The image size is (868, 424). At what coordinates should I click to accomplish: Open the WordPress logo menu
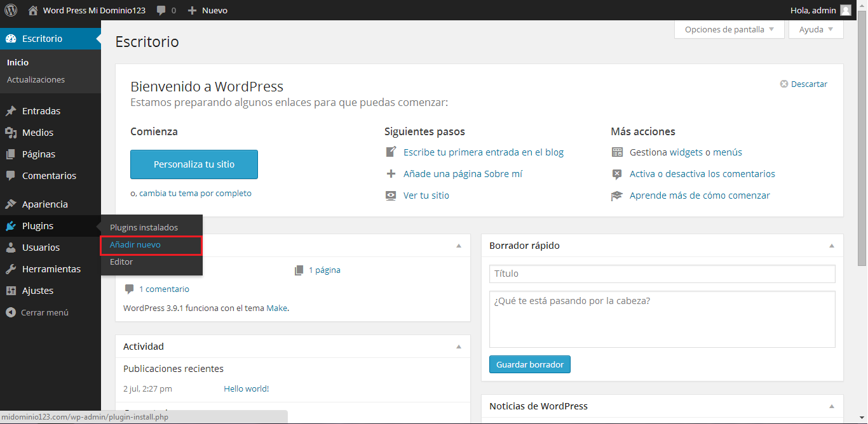11,10
